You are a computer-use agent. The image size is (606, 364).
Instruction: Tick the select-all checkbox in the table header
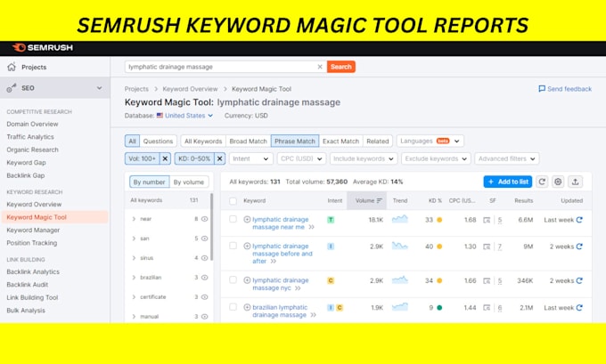(233, 201)
